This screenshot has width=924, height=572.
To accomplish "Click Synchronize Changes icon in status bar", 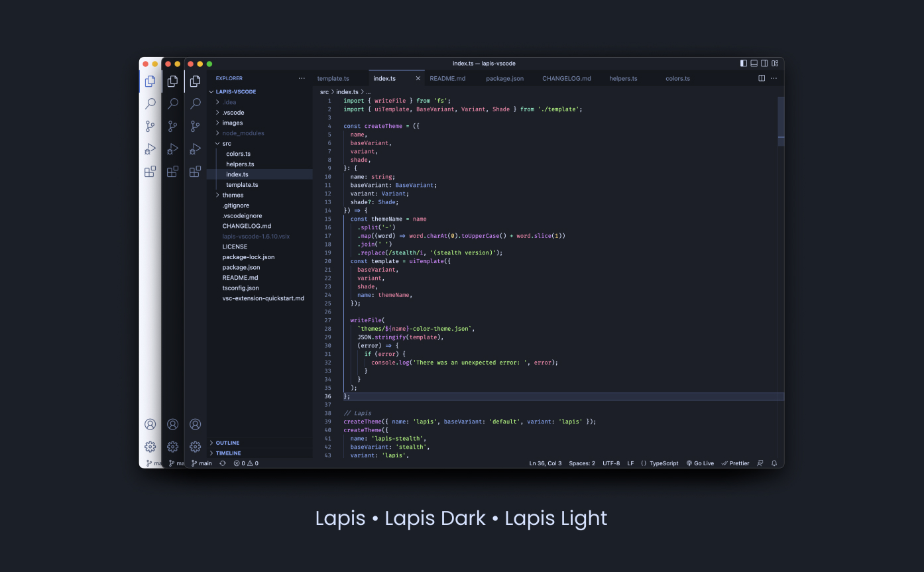I will [x=223, y=463].
